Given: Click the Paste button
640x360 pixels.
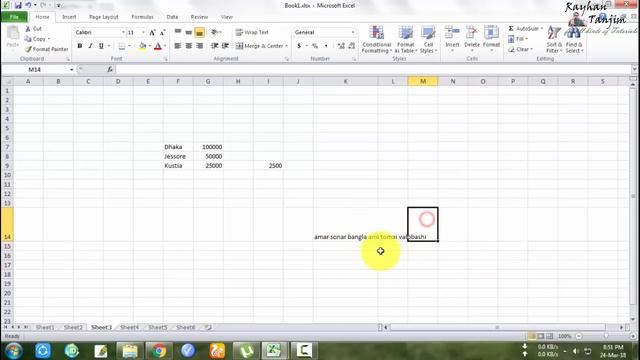Looking at the screenshot, I should click(13, 37).
